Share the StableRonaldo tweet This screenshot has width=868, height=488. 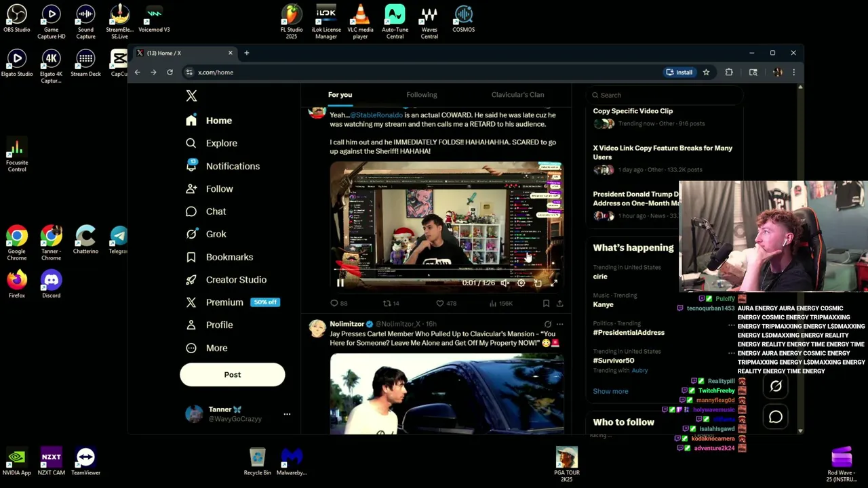click(x=559, y=304)
